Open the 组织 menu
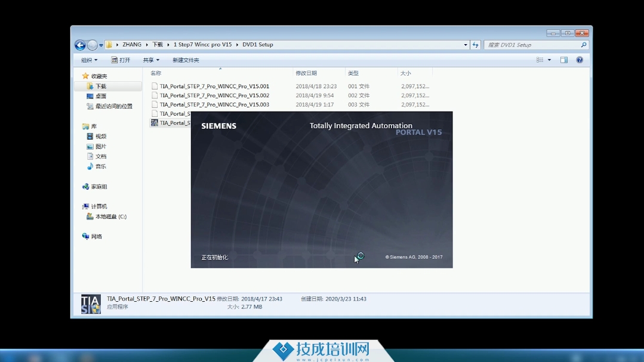The image size is (644, 362). coord(89,60)
